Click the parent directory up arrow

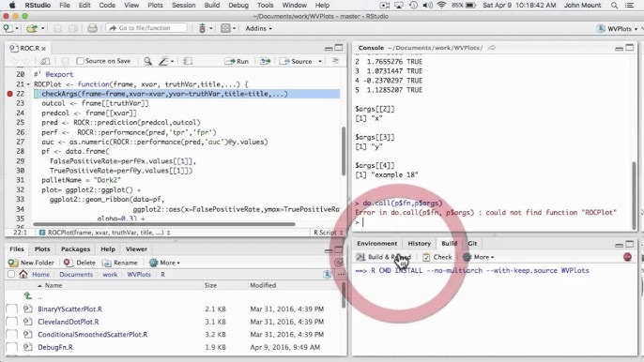coord(28,295)
